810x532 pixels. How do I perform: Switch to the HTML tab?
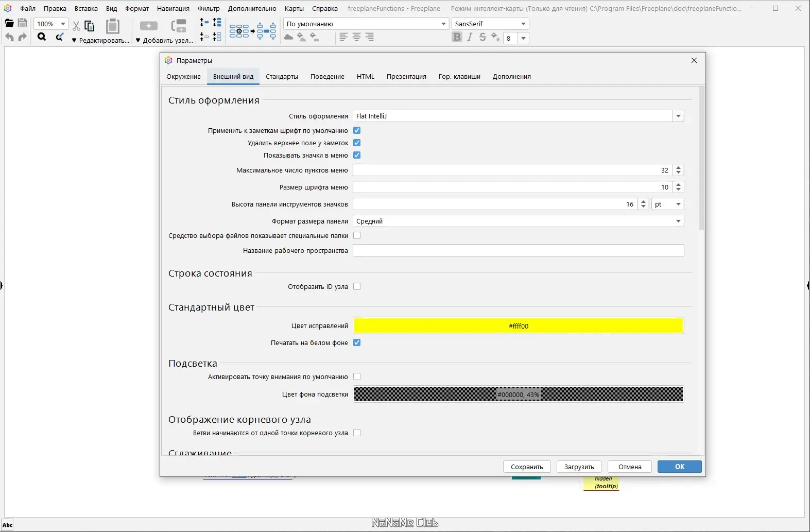click(366, 77)
